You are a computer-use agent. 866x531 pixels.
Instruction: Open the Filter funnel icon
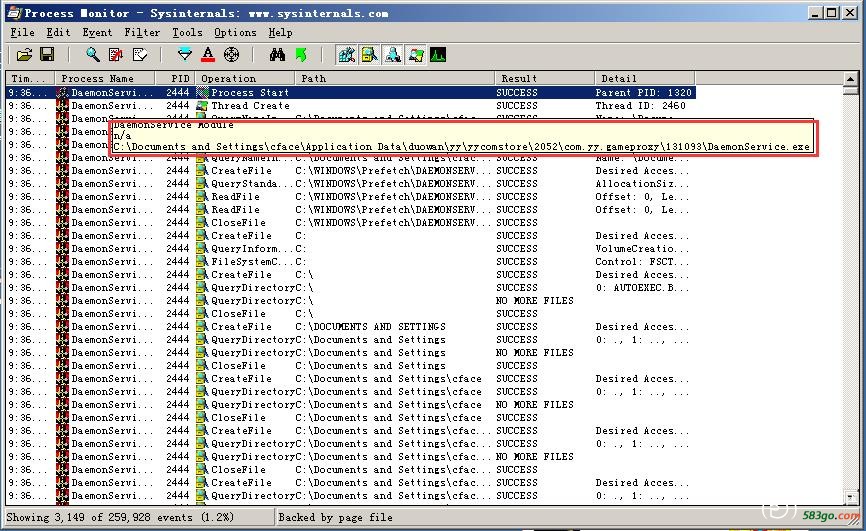(184, 55)
